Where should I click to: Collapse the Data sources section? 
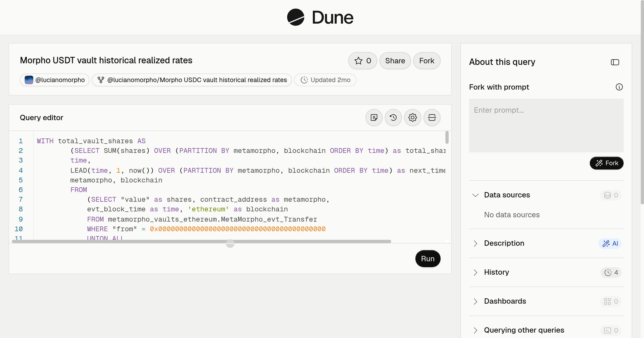(475, 195)
